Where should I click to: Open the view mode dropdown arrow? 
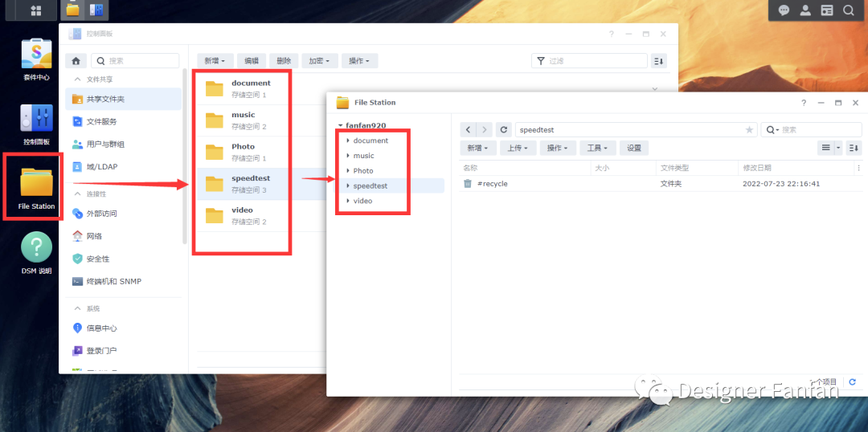pos(838,148)
